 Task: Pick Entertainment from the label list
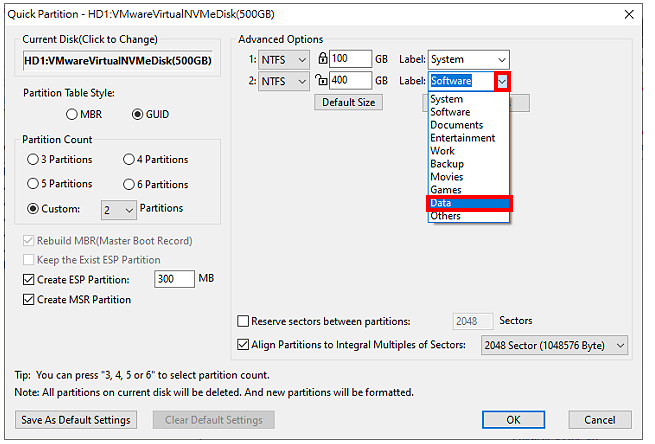click(469, 138)
